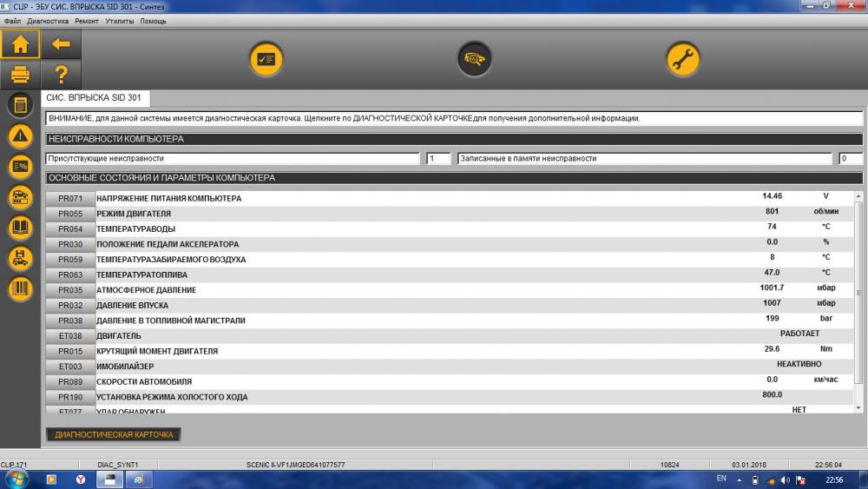Click the EN language indicator in tray
Screen dimensions: 868x489
pos(720,478)
